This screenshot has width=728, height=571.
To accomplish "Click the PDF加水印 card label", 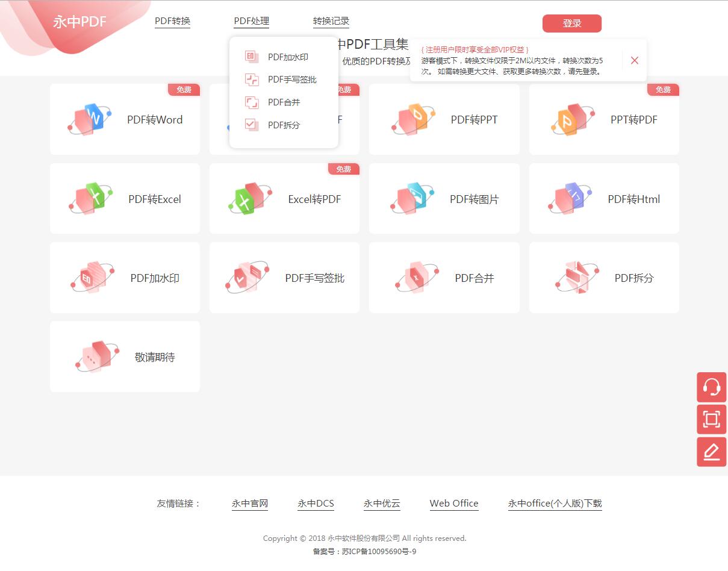I will tap(155, 278).
